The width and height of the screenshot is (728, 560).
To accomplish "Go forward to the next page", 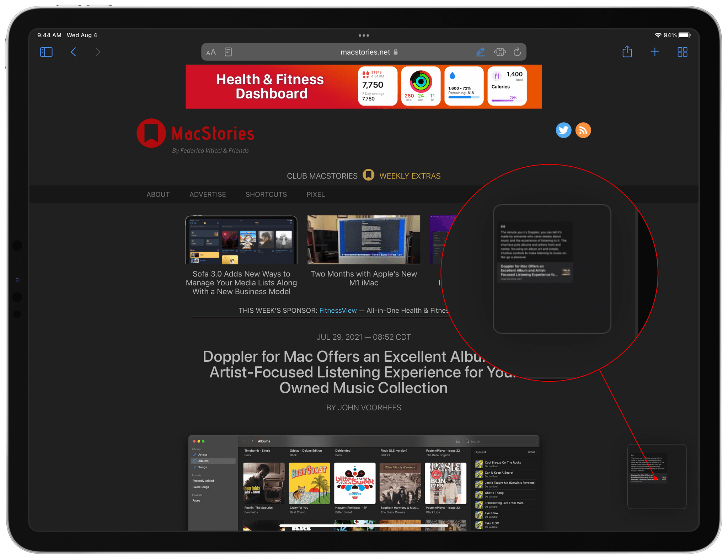I will (98, 52).
